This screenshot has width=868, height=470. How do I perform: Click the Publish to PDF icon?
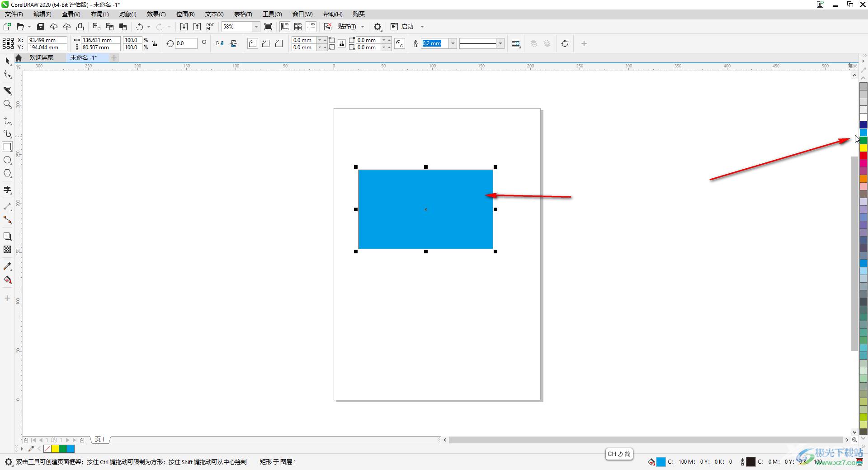coord(210,27)
